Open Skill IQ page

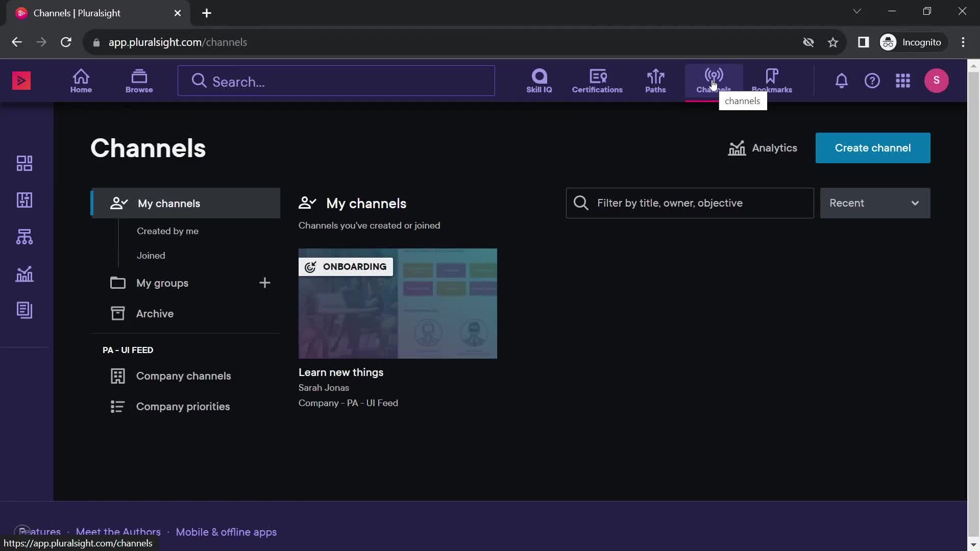(x=539, y=81)
